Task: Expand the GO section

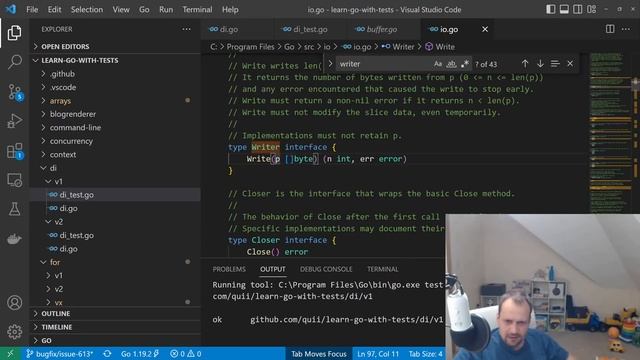Action: 115,340
